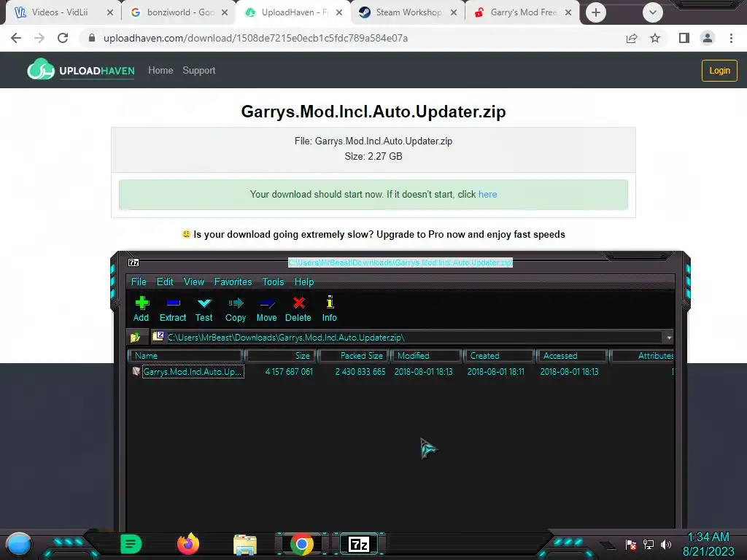The image size is (747, 560).
Task: Click the 7z window title icon
Action: (134, 262)
